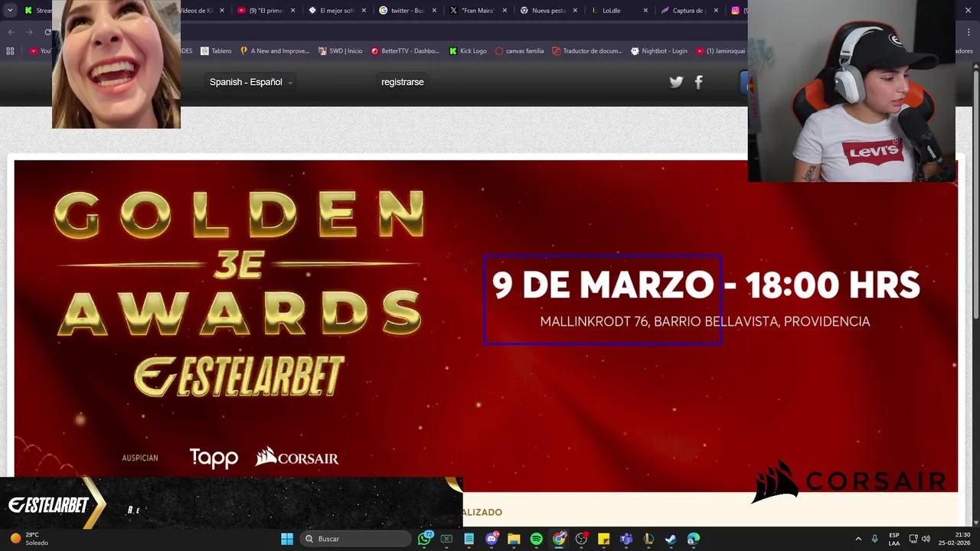Close the 'El mejor soft' tab

point(364,11)
